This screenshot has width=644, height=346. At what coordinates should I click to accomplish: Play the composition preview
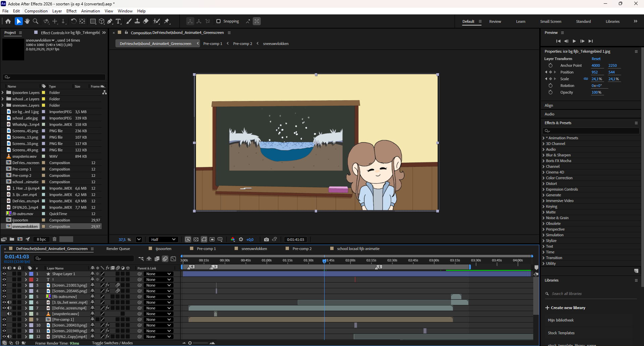click(x=574, y=41)
